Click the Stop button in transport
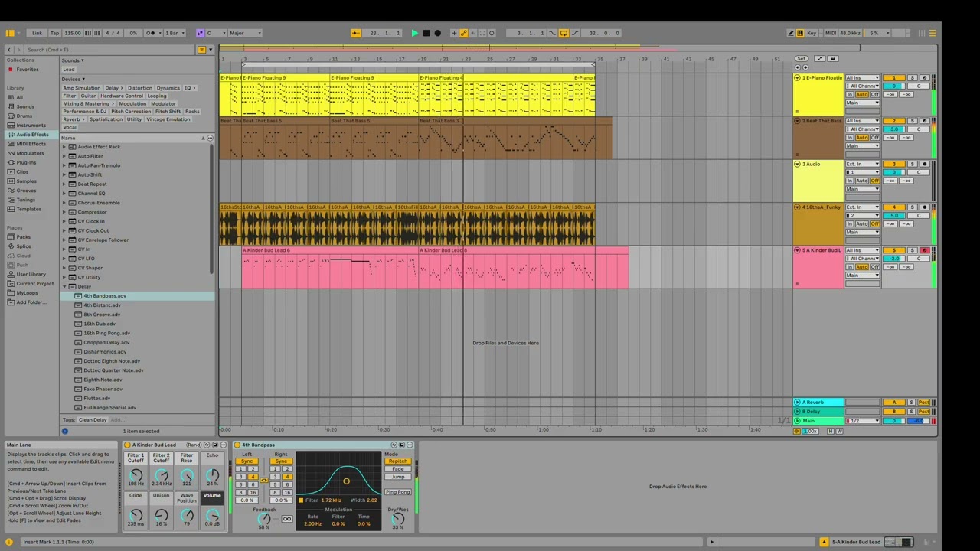The height and width of the screenshot is (551, 980). 426,33
